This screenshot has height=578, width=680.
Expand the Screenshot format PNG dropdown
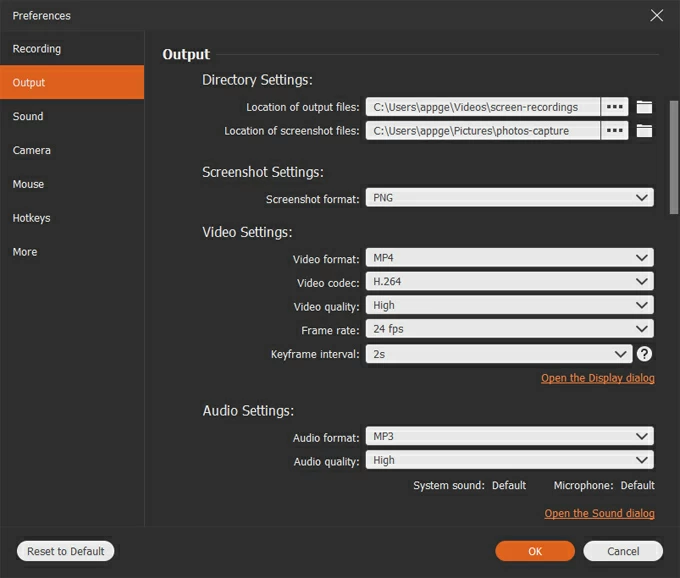point(509,198)
